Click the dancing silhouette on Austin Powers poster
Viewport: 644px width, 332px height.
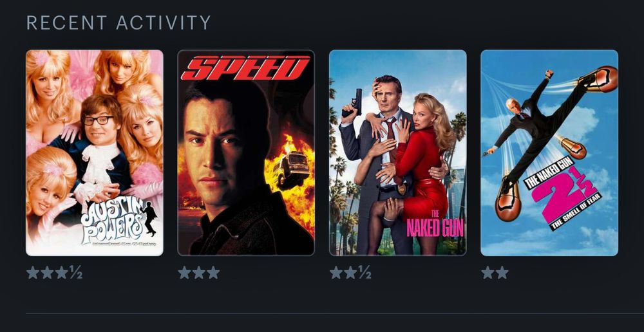(x=149, y=218)
